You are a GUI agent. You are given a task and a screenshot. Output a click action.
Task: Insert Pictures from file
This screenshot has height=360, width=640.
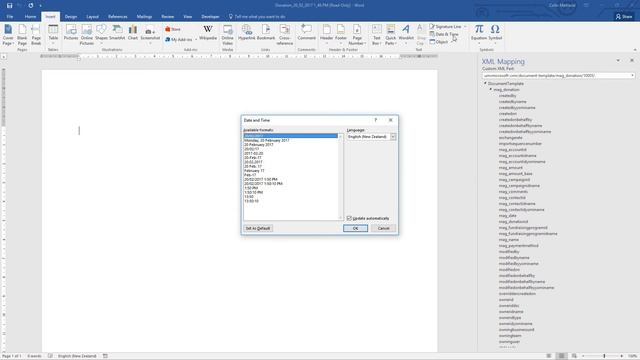[x=71, y=33]
